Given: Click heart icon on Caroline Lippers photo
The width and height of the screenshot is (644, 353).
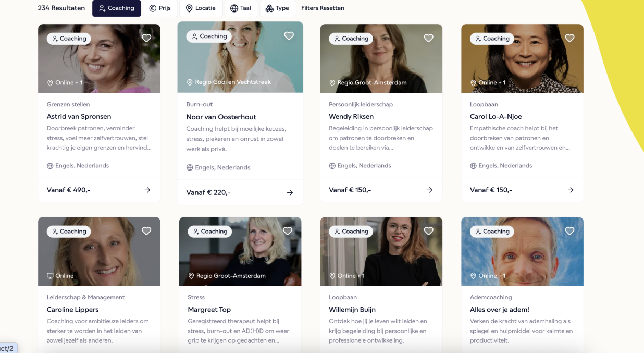Looking at the screenshot, I should pyautogui.click(x=146, y=231).
